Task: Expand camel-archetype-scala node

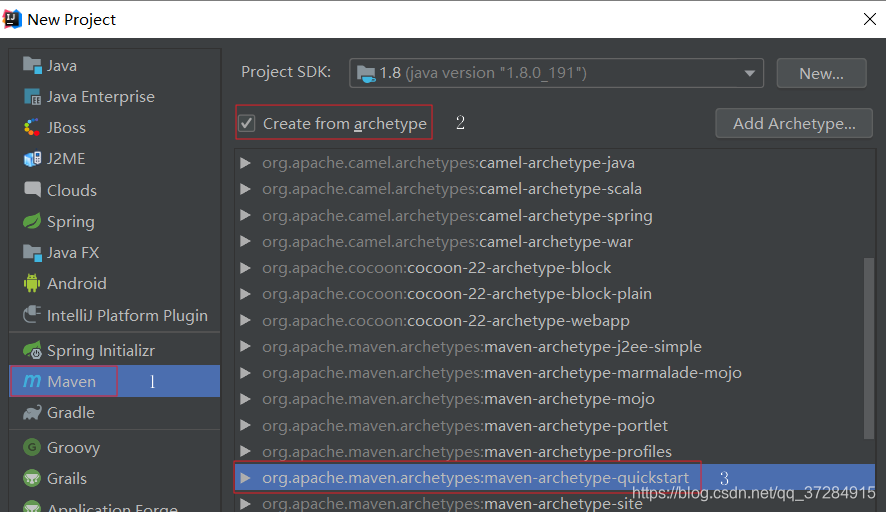Action: (245, 189)
